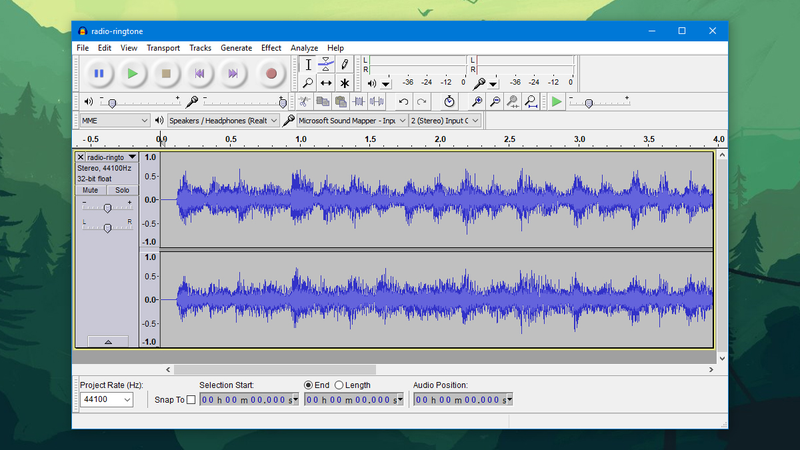Image resolution: width=800 pixels, height=450 pixels.
Task: Select the Envelope tool
Action: tap(326, 65)
